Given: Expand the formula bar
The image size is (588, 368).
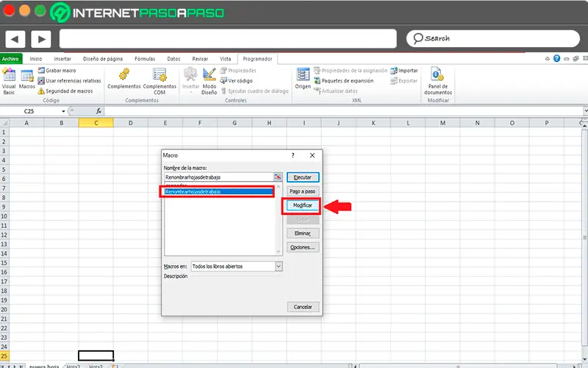Looking at the screenshot, I should [585, 111].
